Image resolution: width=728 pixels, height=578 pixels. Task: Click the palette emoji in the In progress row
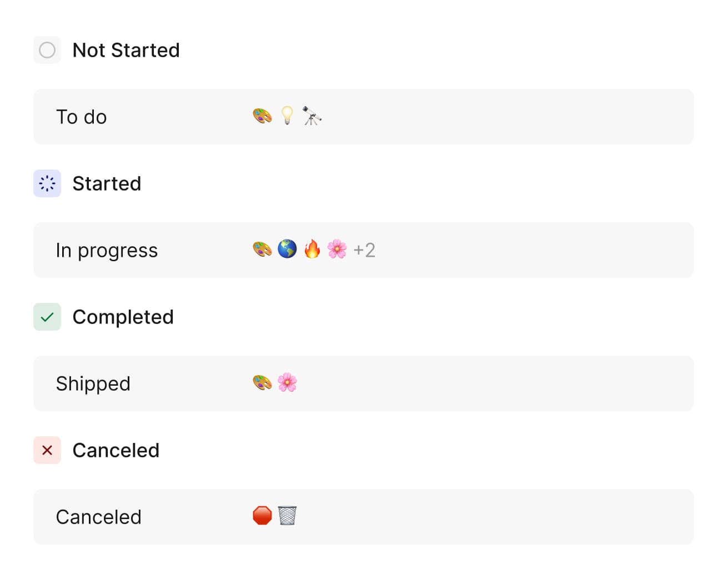[261, 249]
